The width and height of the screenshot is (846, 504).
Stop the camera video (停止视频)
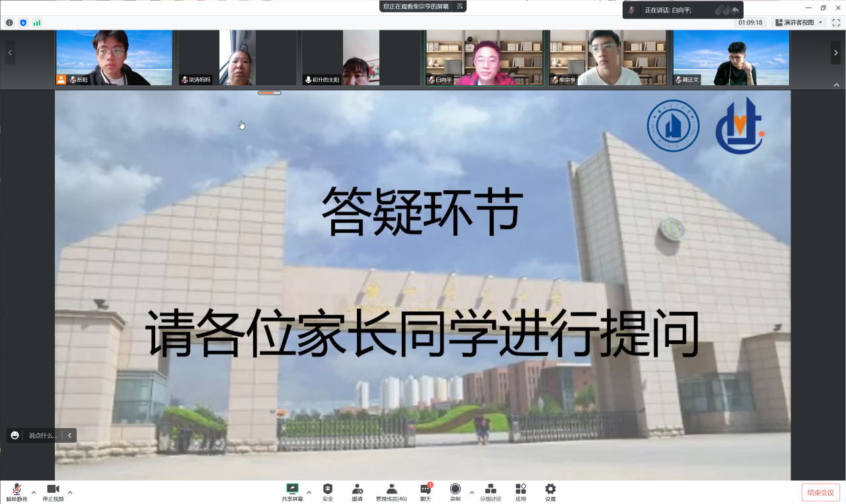click(53, 491)
